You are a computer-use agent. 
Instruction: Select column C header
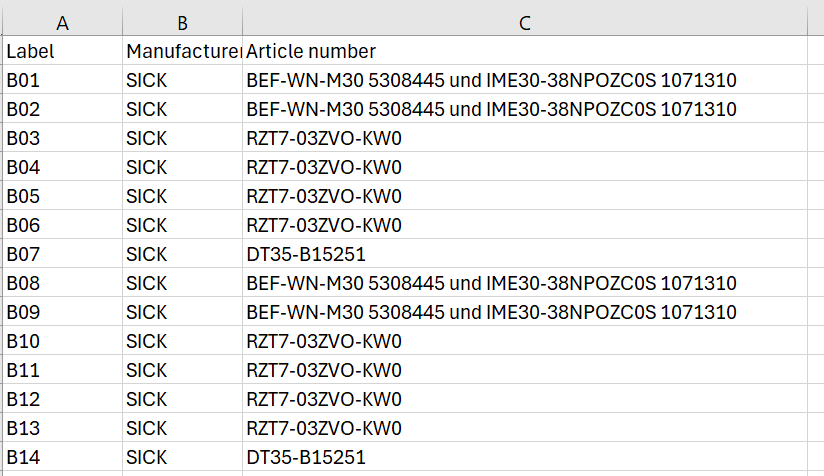pos(524,22)
